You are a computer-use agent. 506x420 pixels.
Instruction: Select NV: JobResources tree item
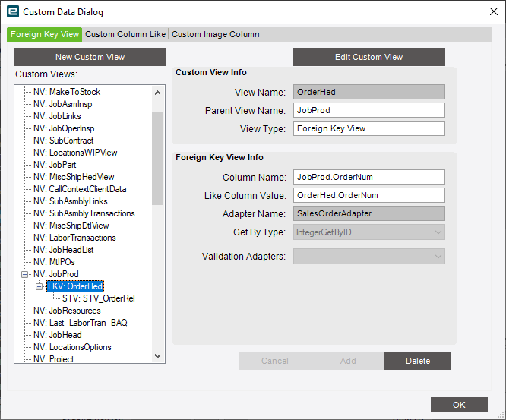(67, 311)
